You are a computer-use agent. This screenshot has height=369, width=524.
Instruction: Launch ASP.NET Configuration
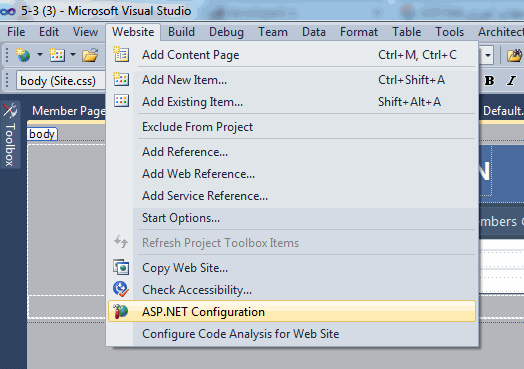pyautogui.click(x=292, y=312)
